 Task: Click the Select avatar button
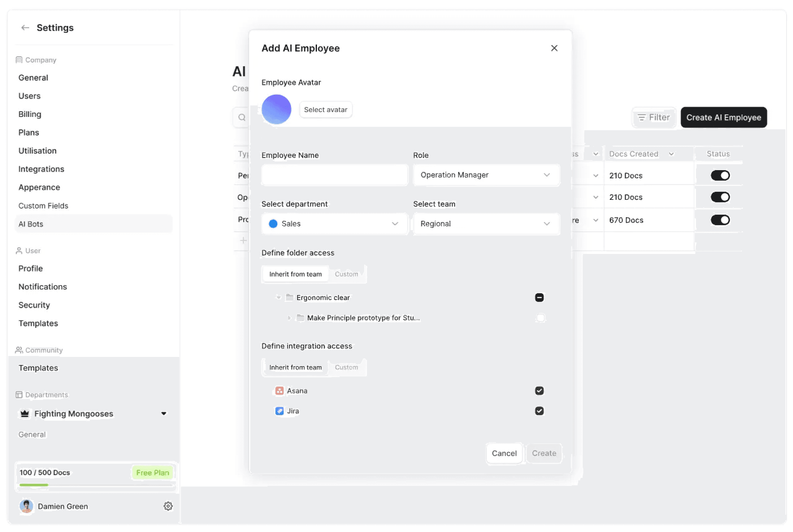pyautogui.click(x=325, y=109)
